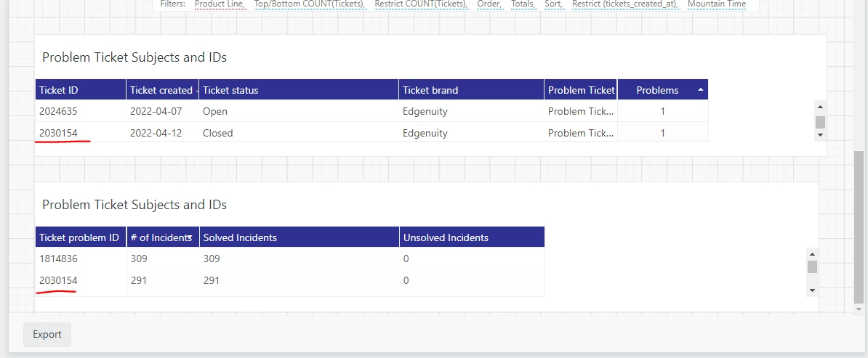Screen dimensions: 868x358
Task: Open the Top/Bottom COUNT(Tickets) filter
Action: point(310,4)
